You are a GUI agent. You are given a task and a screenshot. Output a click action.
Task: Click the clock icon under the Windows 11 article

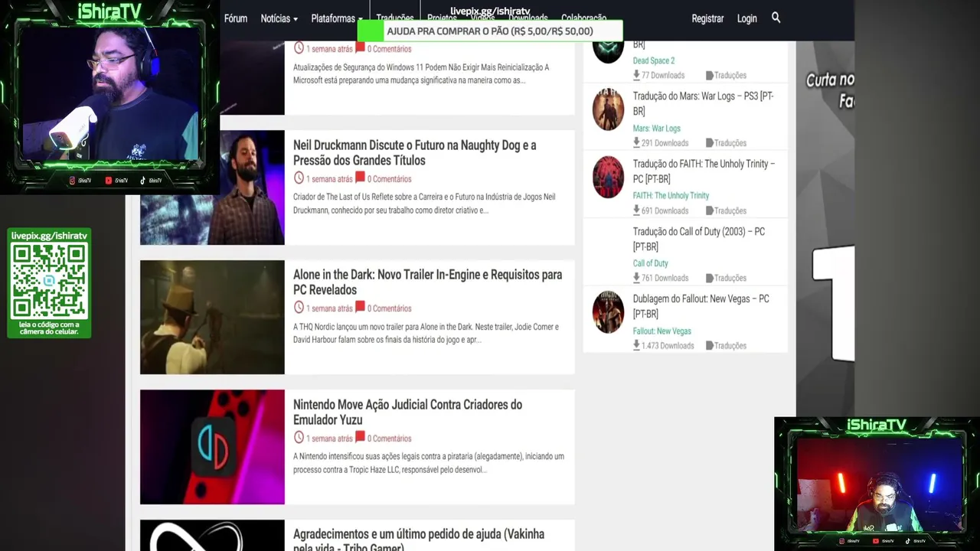299,48
